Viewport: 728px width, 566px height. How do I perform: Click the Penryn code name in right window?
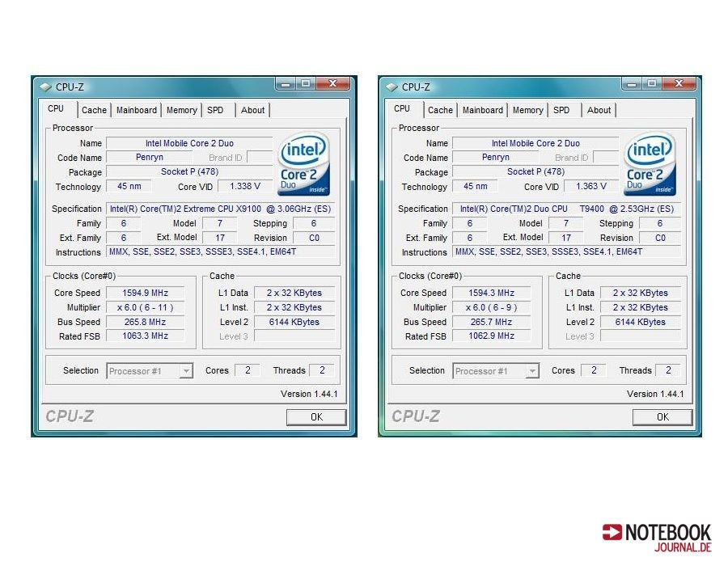click(x=495, y=158)
